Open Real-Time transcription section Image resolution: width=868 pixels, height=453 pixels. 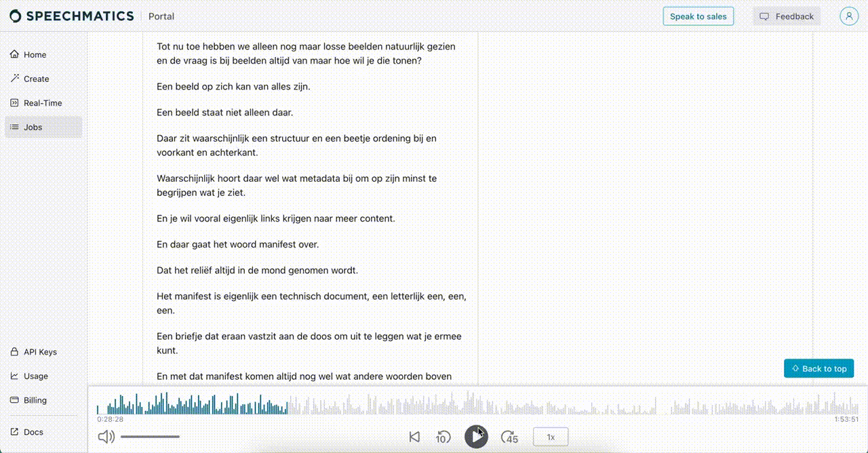coord(42,103)
